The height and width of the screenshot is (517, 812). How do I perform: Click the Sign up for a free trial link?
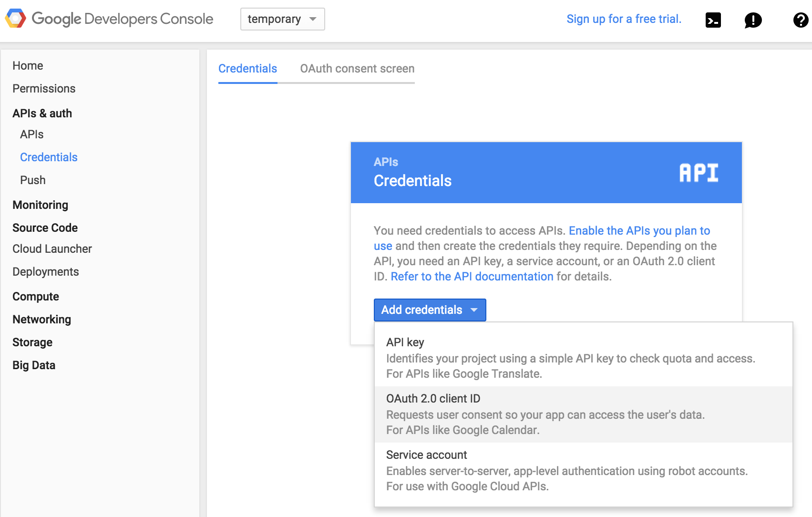point(624,19)
